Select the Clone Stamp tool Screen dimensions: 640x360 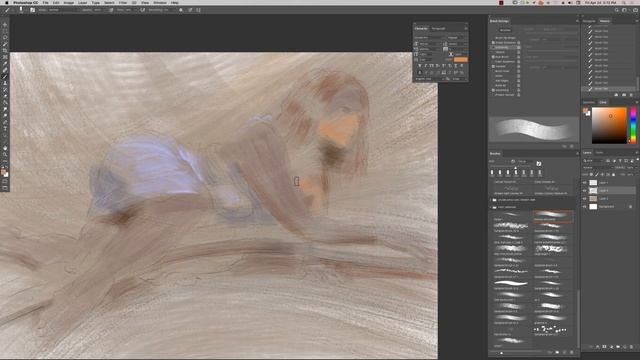coord(5,83)
